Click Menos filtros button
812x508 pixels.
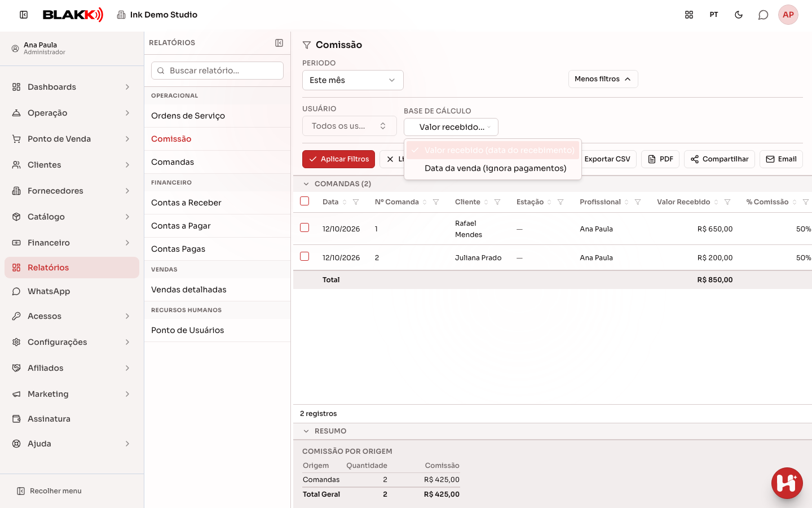(x=603, y=79)
